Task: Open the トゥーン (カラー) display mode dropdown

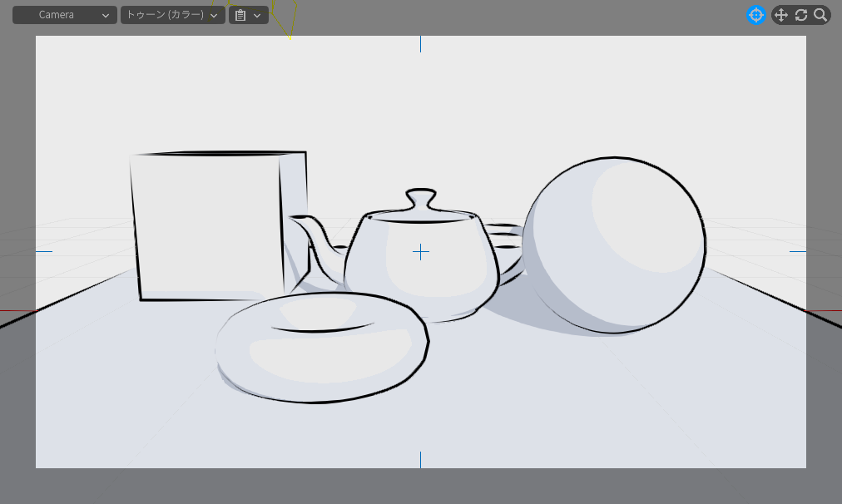Action: pyautogui.click(x=172, y=15)
